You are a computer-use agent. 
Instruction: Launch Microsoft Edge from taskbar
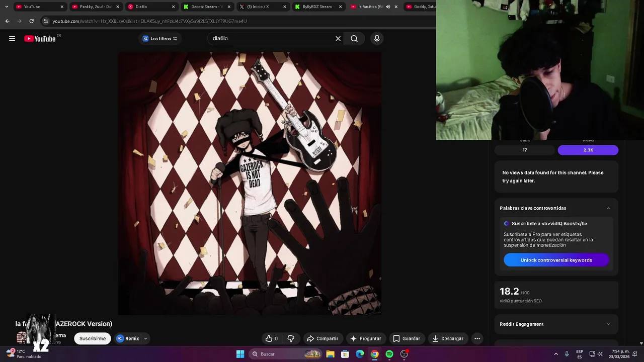point(360,354)
